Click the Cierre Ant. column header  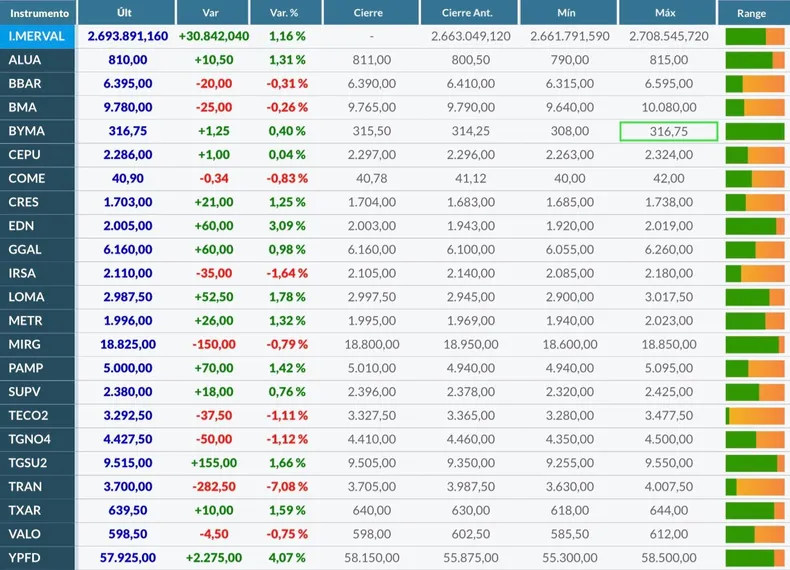(469, 14)
